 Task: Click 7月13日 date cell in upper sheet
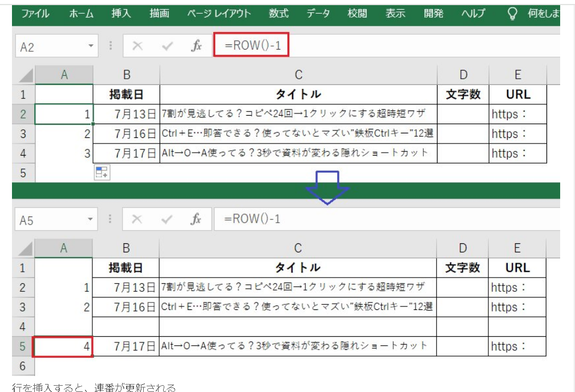pos(127,115)
